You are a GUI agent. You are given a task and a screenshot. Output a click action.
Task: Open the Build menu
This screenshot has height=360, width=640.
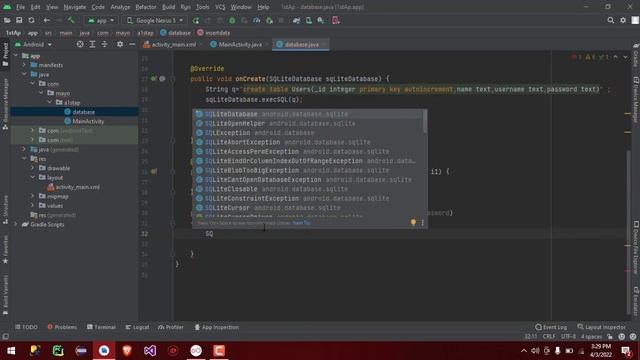click(x=168, y=7)
